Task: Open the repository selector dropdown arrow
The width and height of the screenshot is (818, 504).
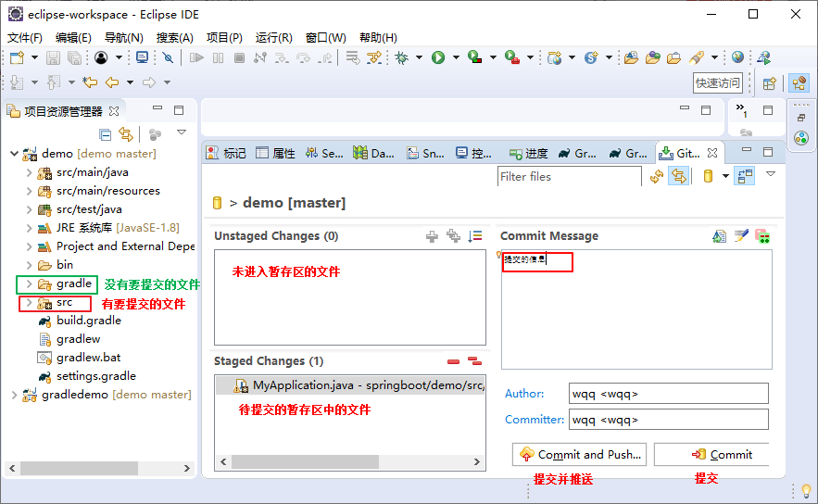Action: click(725, 176)
